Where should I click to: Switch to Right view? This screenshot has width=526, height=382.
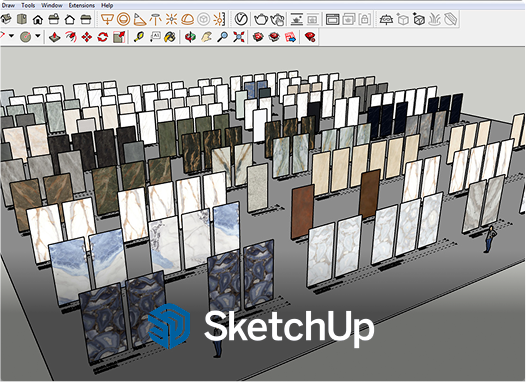click(x=54, y=19)
